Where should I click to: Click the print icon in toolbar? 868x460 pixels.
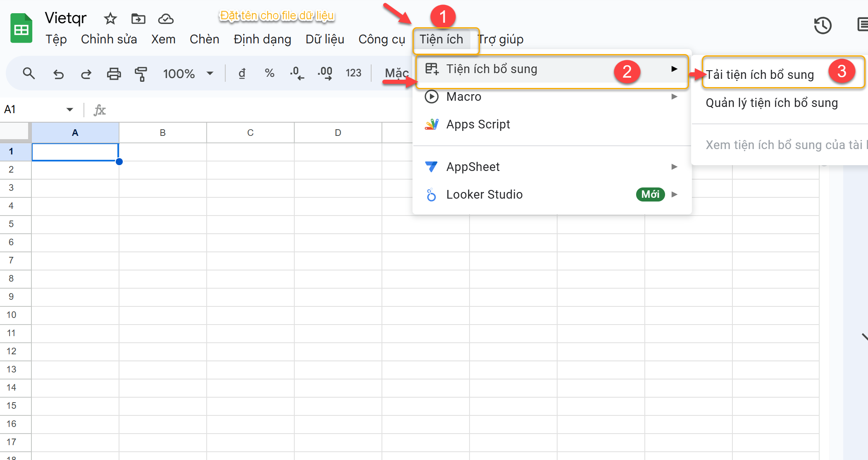click(114, 74)
